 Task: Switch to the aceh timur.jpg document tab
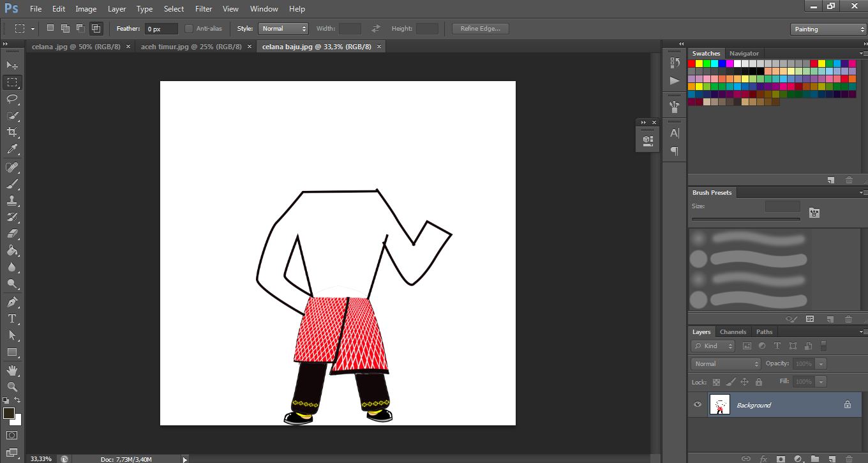(x=191, y=47)
